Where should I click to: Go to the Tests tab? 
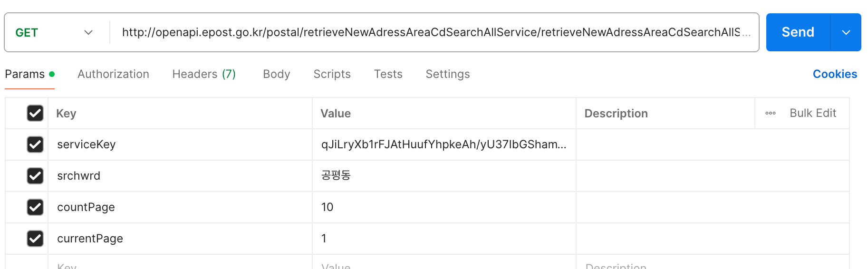click(388, 74)
